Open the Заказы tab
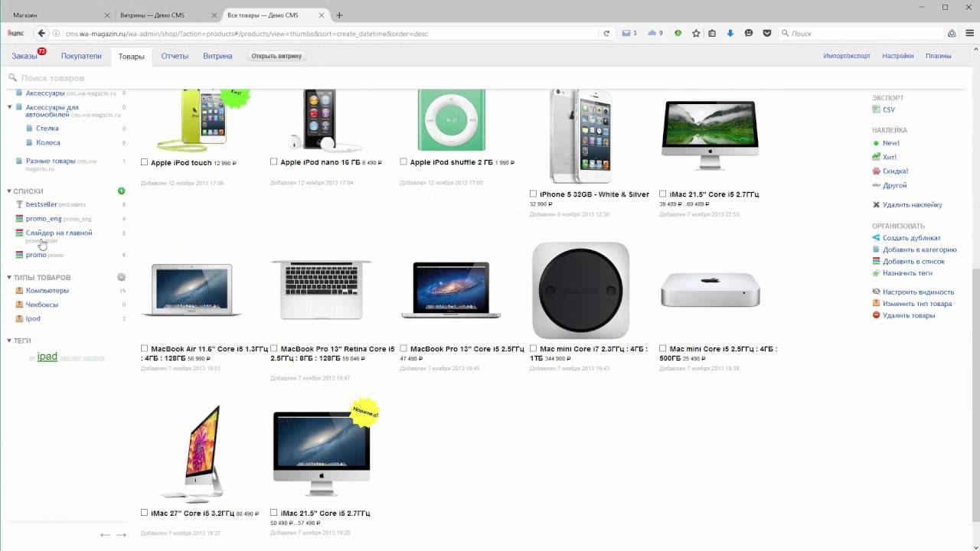The image size is (980, 551). (24, 56)
